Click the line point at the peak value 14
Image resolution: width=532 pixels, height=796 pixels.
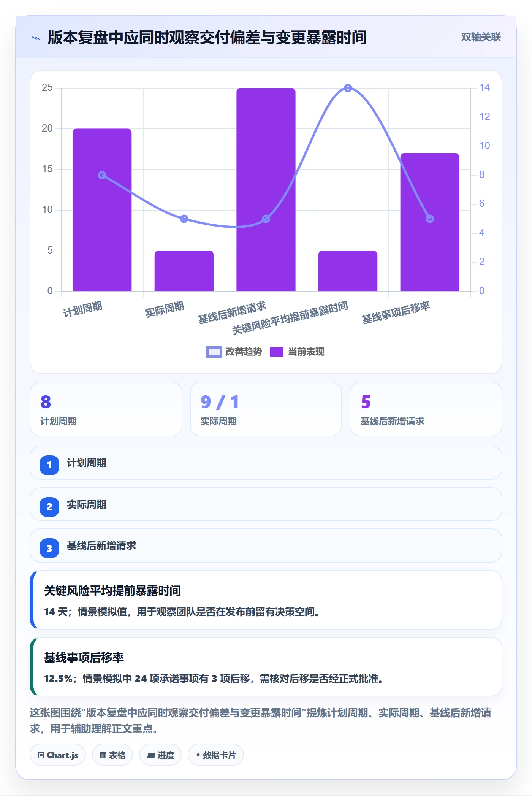(348, 88)
